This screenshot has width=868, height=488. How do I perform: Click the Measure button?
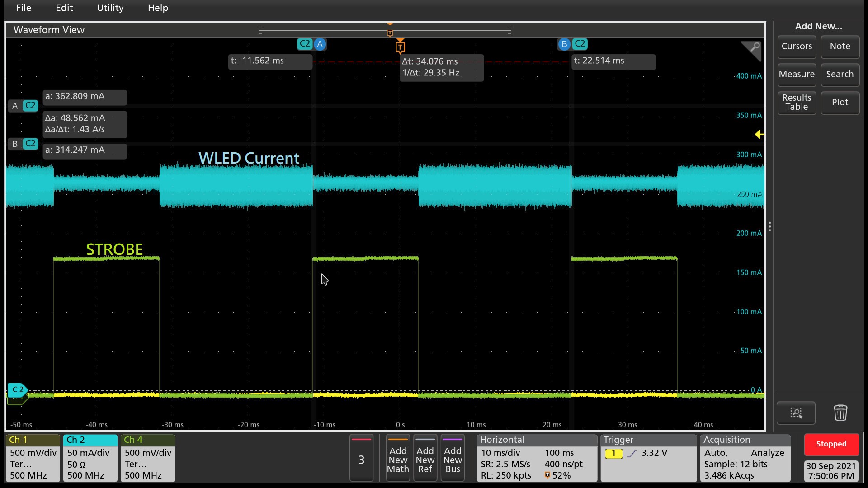[796, 74]
